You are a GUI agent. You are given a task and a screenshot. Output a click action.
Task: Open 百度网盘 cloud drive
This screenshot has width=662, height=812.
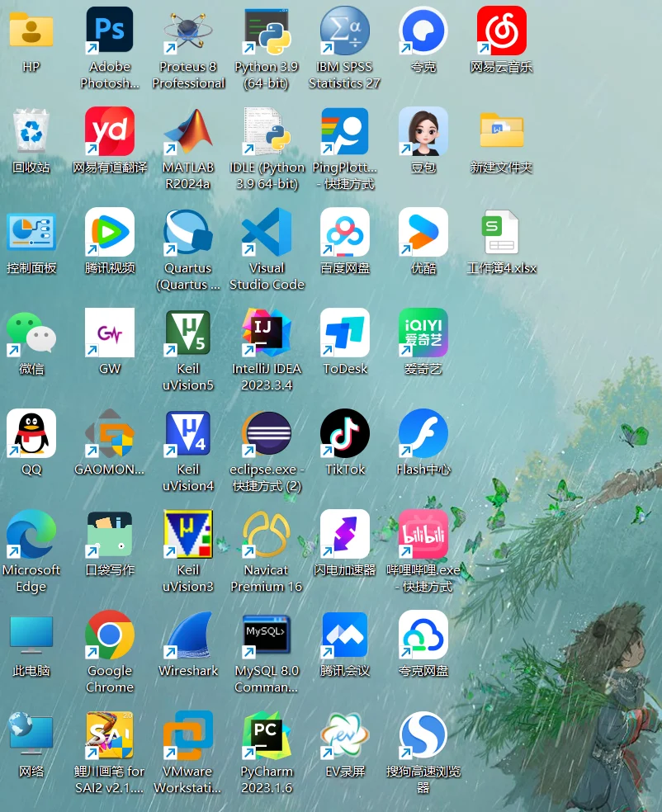[345, 232]
